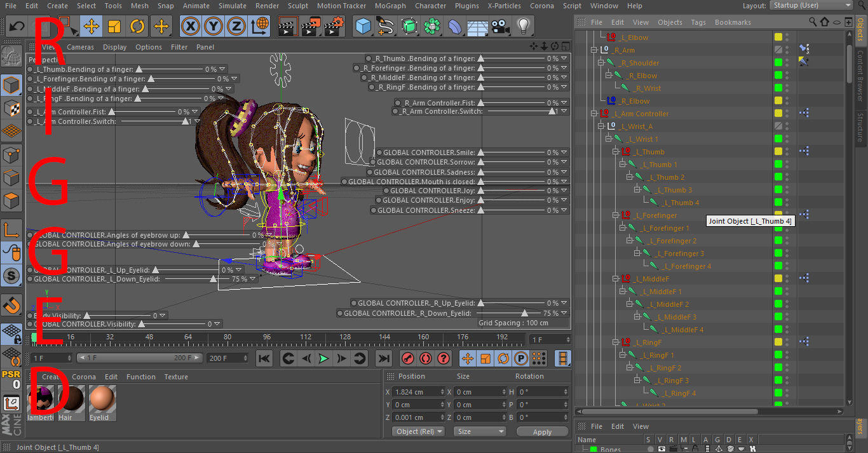The height and width of the screenshot is (453, 868).
Task: Click the Enable Snap magnet icon
Action: [12, 305]
